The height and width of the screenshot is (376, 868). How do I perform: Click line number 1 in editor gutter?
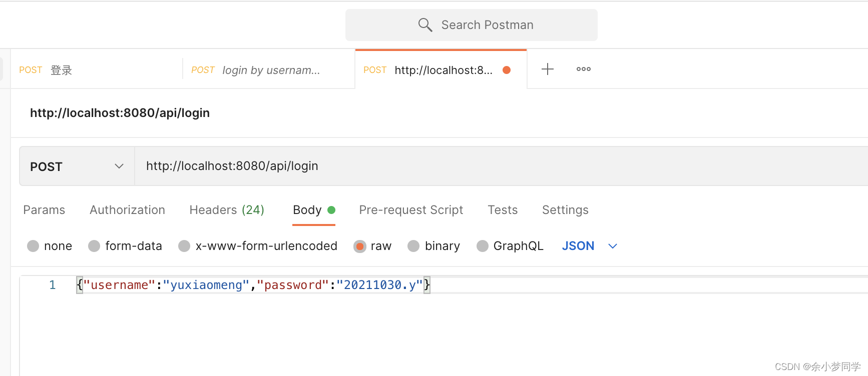(53, 285)
